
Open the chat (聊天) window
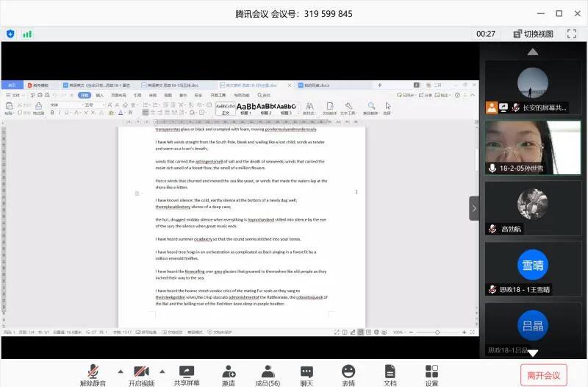coord(306,374)
